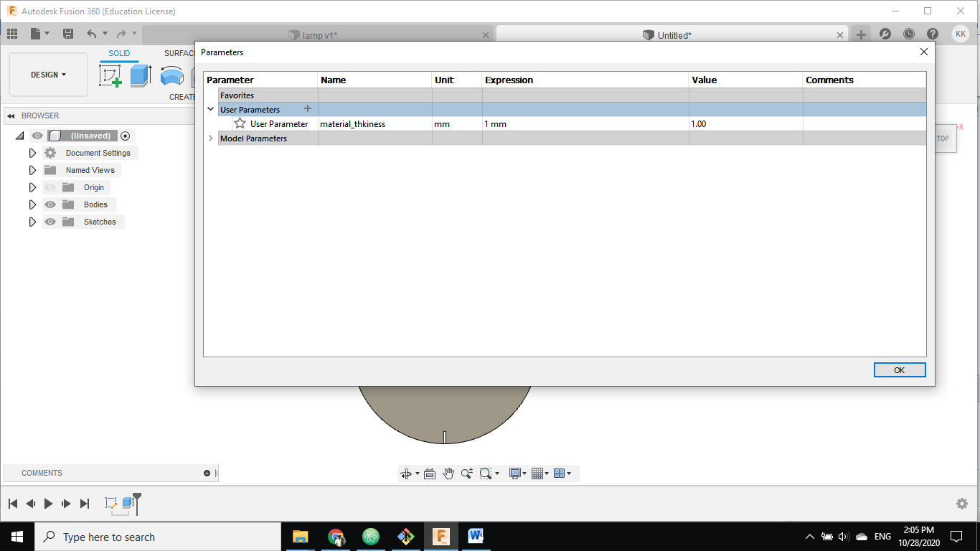The height and width of the screenshot is (551, 980).
Task: Select the Pan hand tool
Action: tap(448, 474)
